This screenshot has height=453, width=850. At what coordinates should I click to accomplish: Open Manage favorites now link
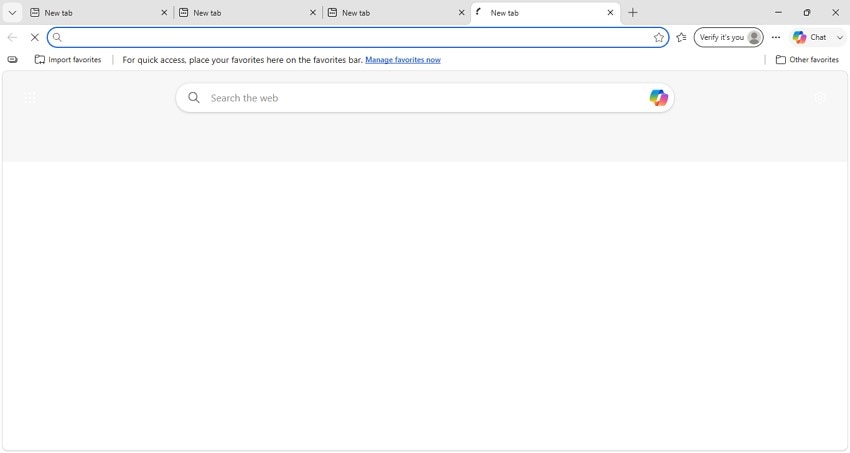pyautogui.click(x=403, y=60)
